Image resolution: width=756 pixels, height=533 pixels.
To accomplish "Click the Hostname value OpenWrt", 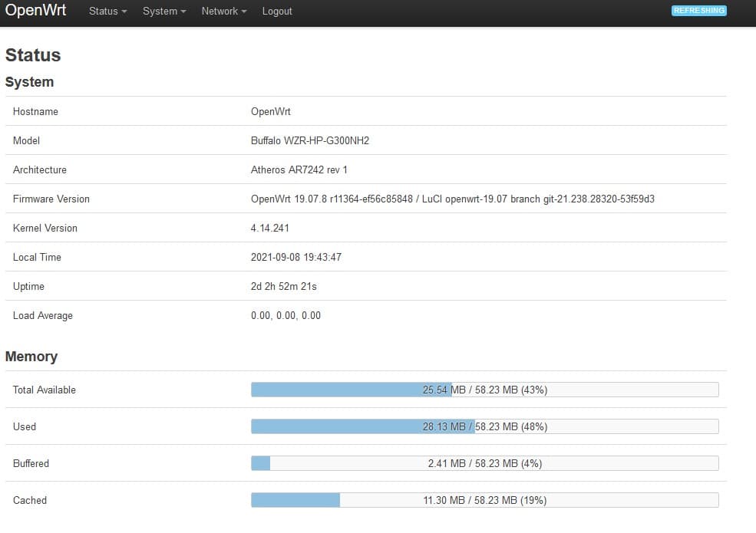I will click(x=270, y=111).
